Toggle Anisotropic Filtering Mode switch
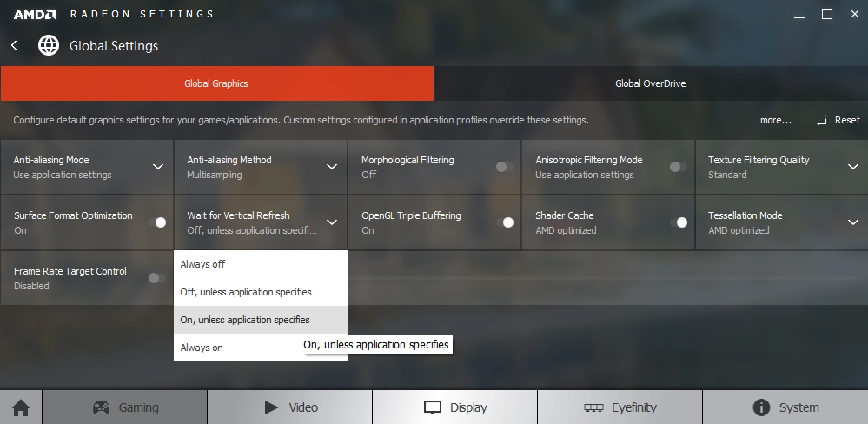Screen dimensions: 868x424 click(678, 167)
